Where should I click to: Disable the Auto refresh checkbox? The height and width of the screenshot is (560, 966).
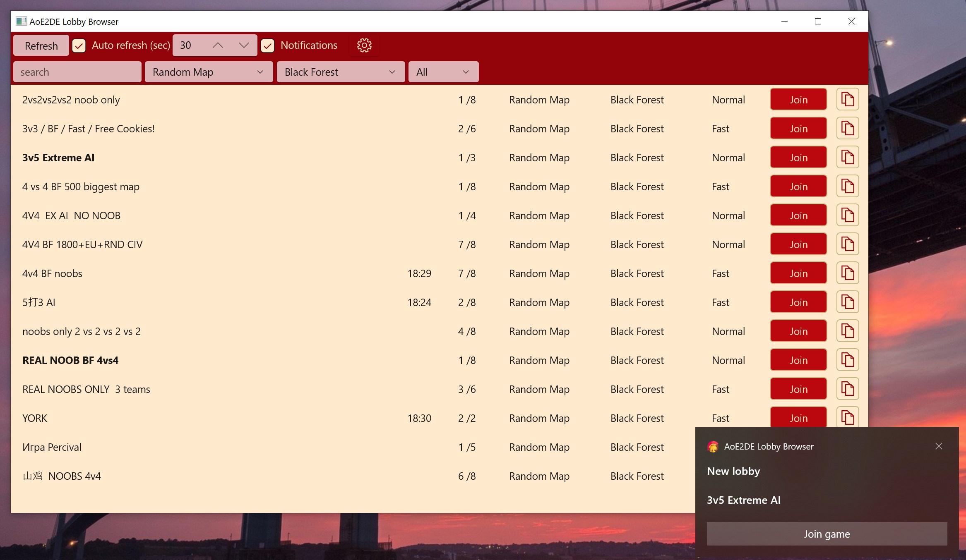79,45
